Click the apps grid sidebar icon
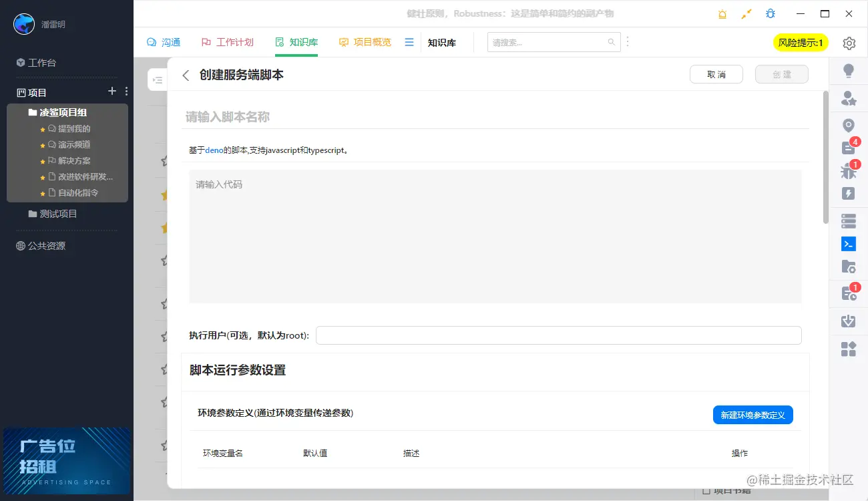 click(849, 349)
